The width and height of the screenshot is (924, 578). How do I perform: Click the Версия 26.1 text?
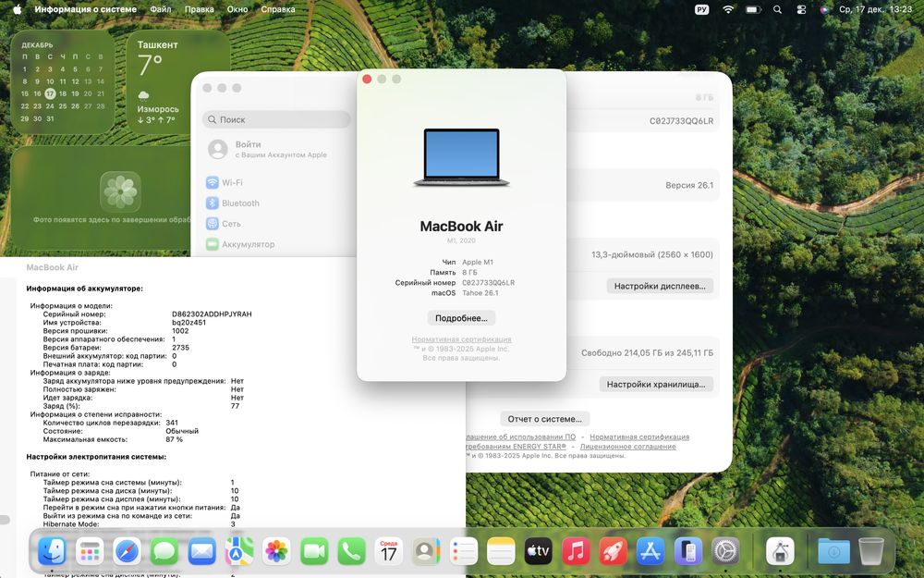click(689, 185)
